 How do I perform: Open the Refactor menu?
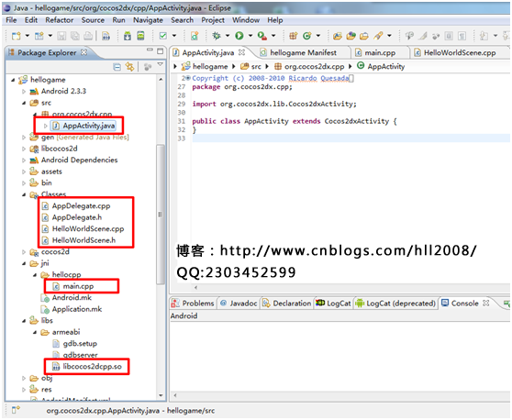pyautogui.click(x=60, y=20)
